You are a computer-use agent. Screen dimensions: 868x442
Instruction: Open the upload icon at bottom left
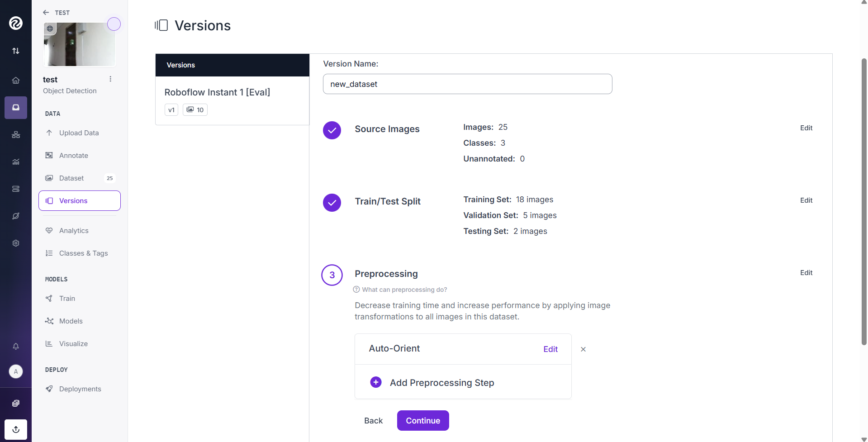click(x=16, y=429)
